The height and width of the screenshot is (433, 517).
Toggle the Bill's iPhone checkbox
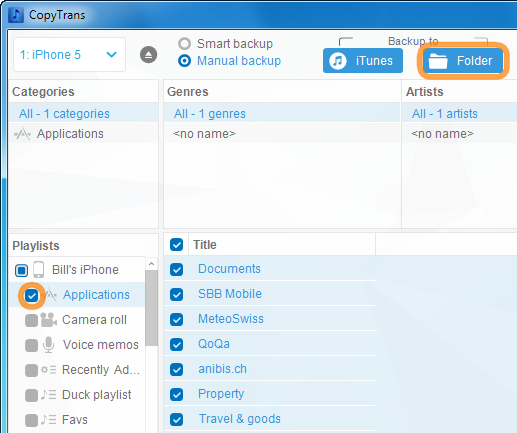pyautogui.click(x=22, y=270)
